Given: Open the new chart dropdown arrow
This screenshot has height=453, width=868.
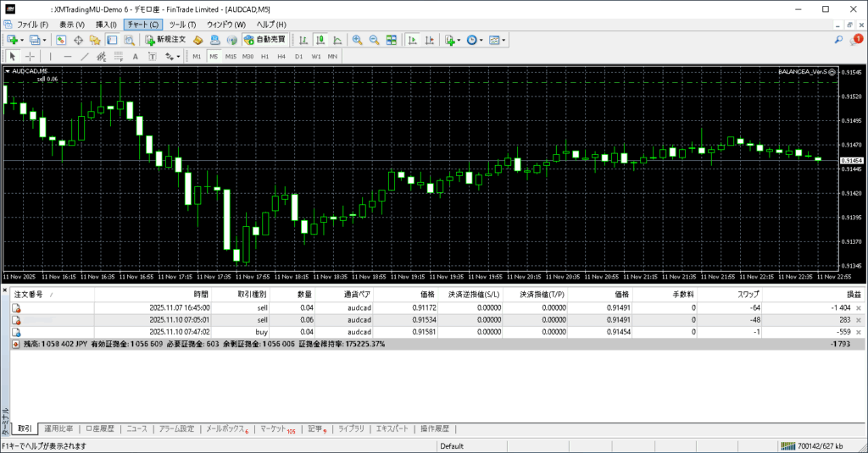Looking at the screenshot, I should (x=22, y=40).
